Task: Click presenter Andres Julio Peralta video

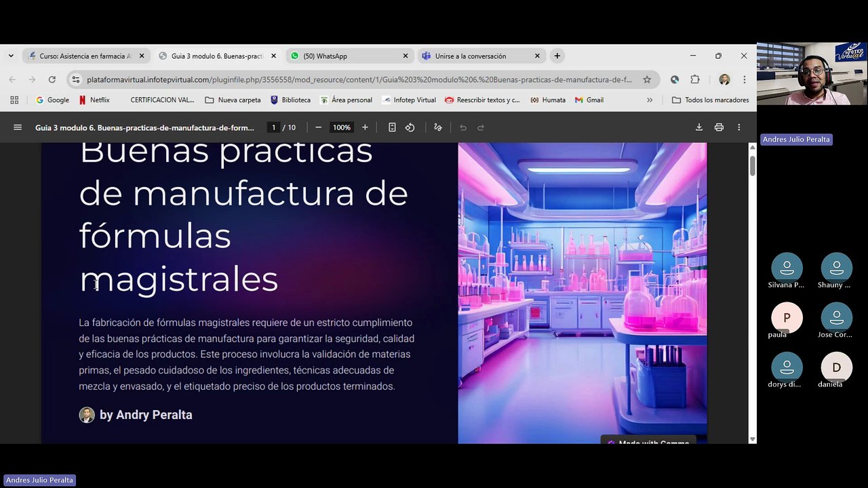Action: point(812,74)
